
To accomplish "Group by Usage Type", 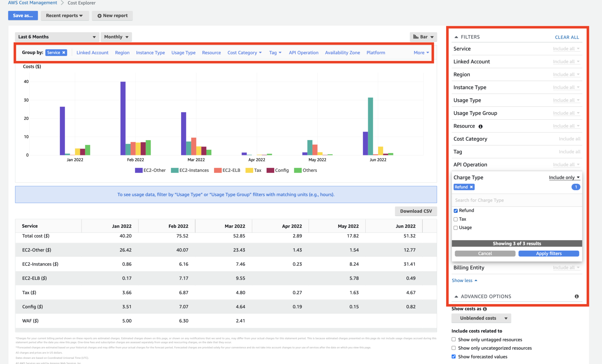I will pos(183,53).
